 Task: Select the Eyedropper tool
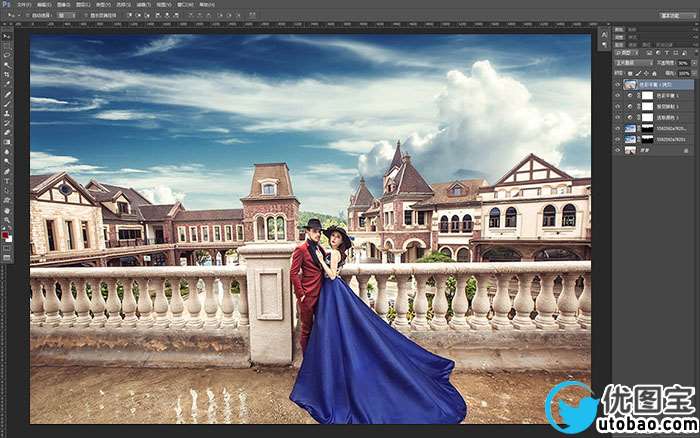coord(6,83)
